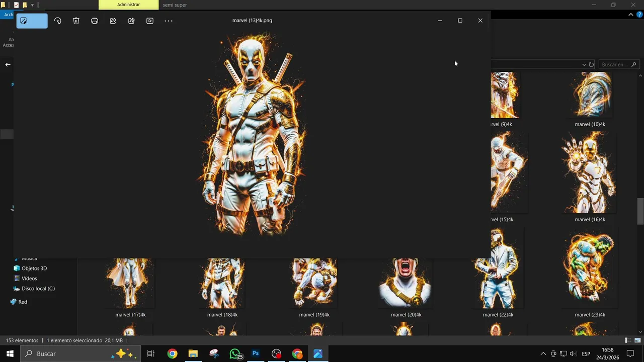Click the properties checkmark quick access icon
Screen dimensions: 644x362
pyautogui.click(x=16, y=5)
